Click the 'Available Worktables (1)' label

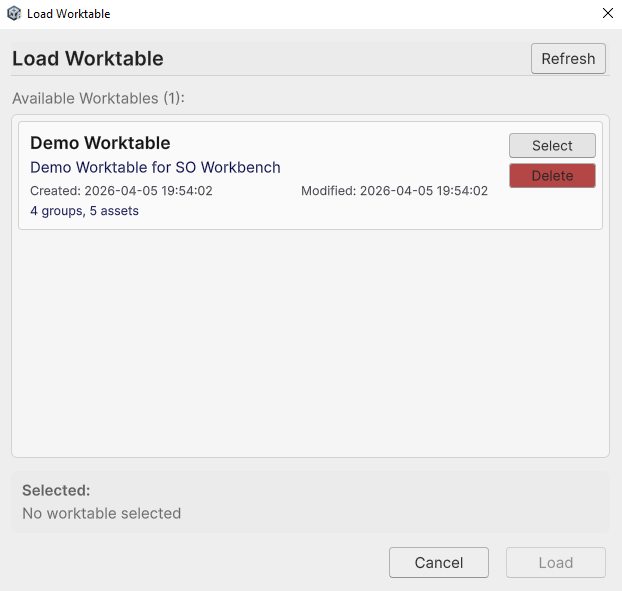coord(99,98)
